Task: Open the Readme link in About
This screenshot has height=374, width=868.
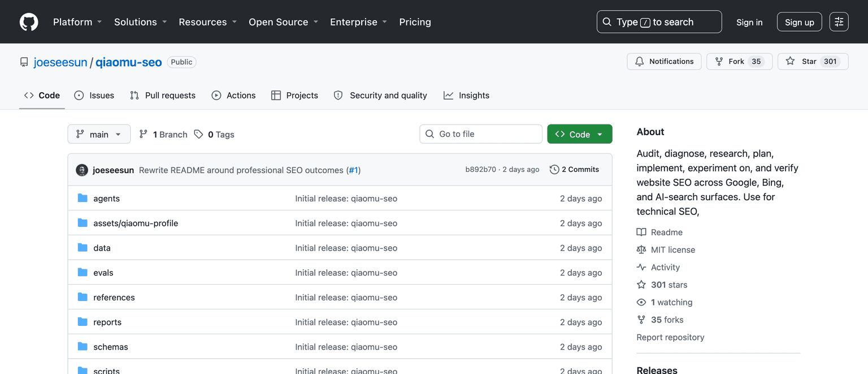Action: 659,232
